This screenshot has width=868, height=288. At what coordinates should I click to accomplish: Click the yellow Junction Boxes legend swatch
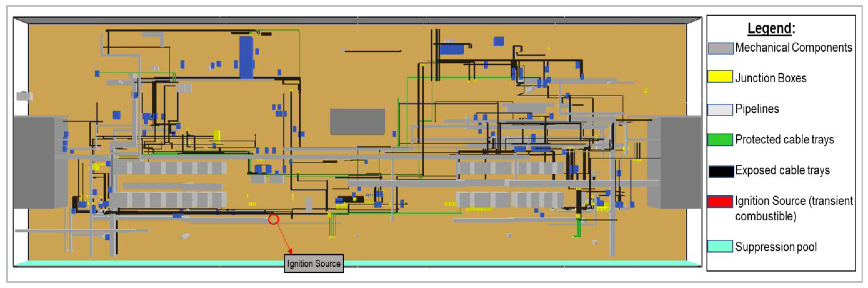pos(720,77)
